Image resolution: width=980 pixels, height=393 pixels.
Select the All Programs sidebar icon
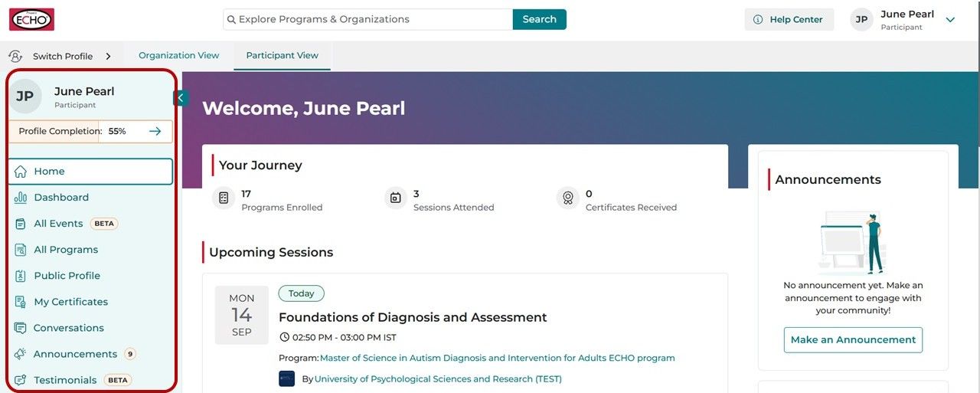(21, 250)
